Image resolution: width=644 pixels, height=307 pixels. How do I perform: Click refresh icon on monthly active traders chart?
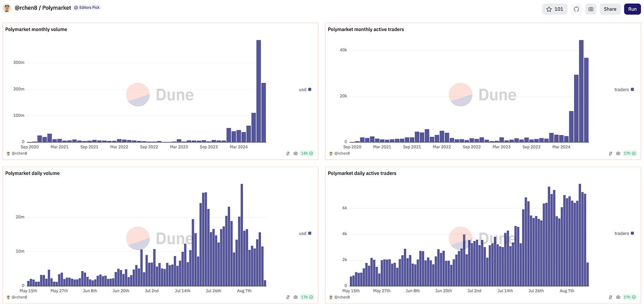point(610,153)
